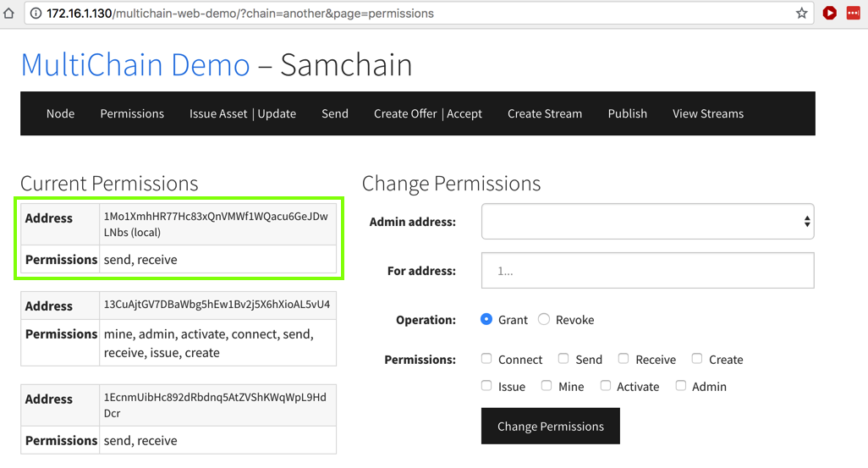Click the For address input field
Screen dimensions: 868x468
click(x=647, y=271)
